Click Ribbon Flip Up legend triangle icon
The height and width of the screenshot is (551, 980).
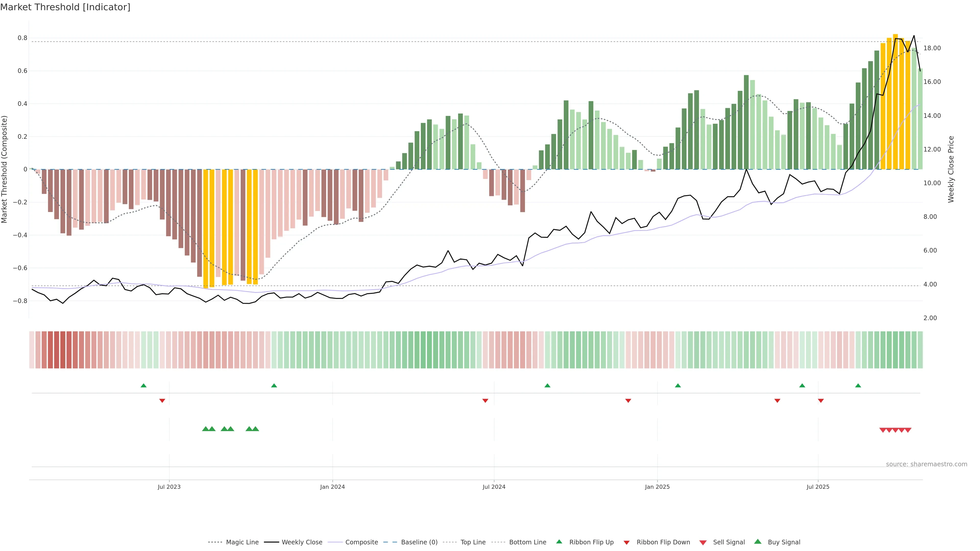pos(559,542)
